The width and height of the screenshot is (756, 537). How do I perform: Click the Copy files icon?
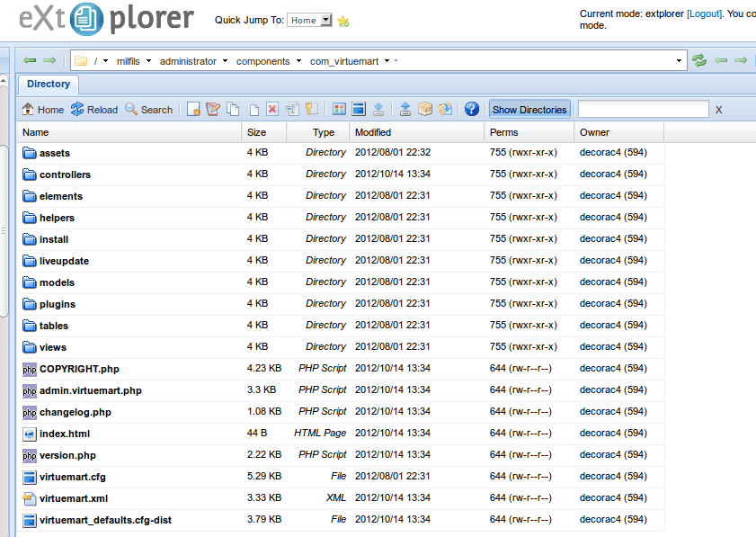tap(234, 110)
